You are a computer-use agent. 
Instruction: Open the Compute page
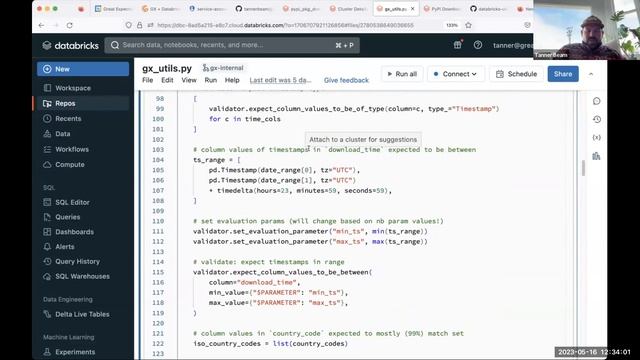[70, 164]
